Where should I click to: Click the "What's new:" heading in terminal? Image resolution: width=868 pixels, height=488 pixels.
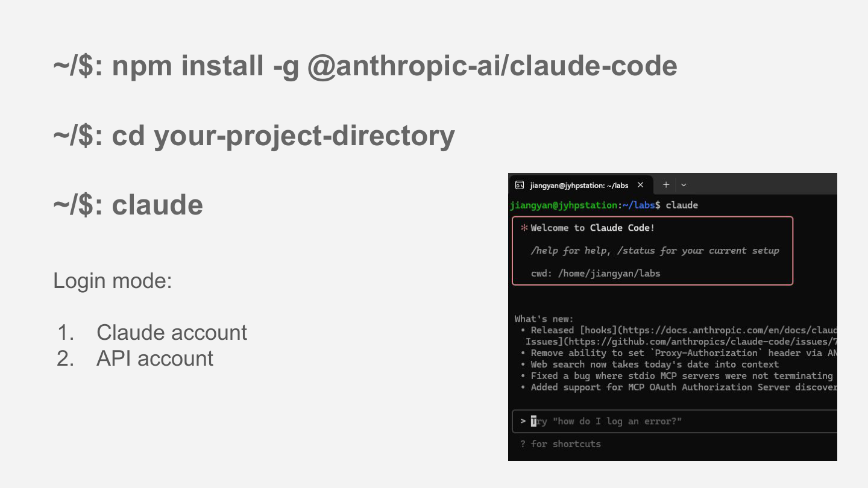[x=544, y=319]
